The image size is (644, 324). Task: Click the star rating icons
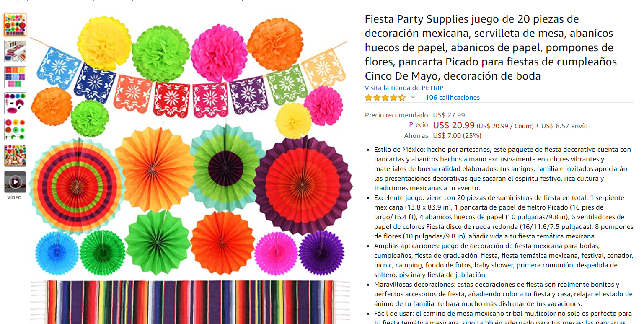point(385,98)
